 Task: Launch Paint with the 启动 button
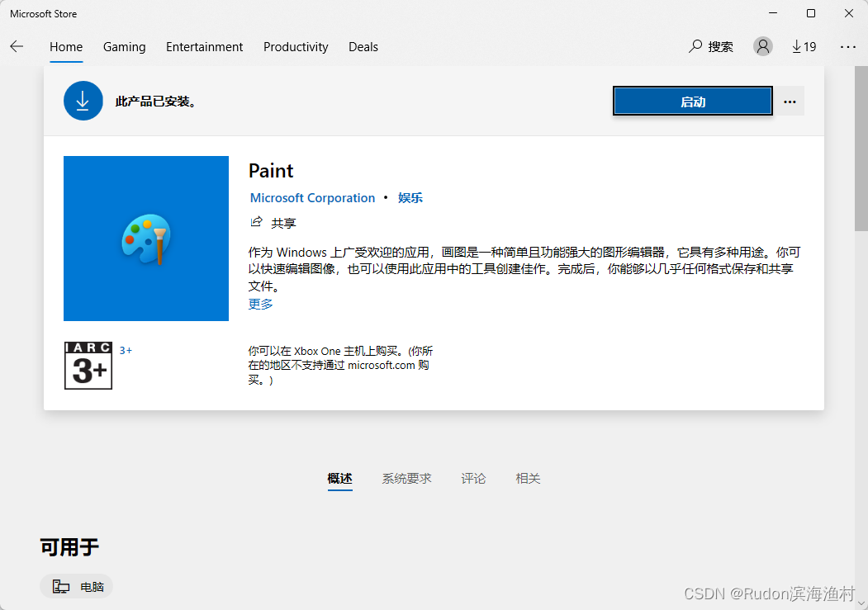pyautogui.click(x=693, y=102)
